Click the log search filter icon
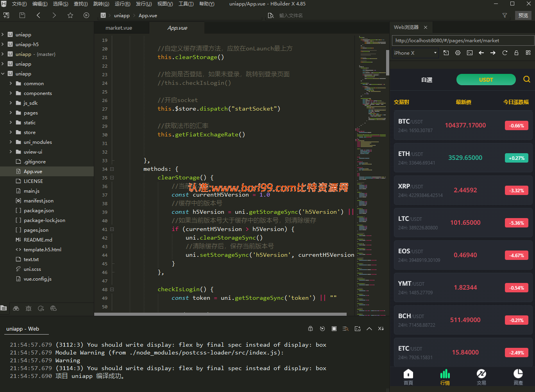The height and width of the screenshot is (392, 535). point(345,329)
